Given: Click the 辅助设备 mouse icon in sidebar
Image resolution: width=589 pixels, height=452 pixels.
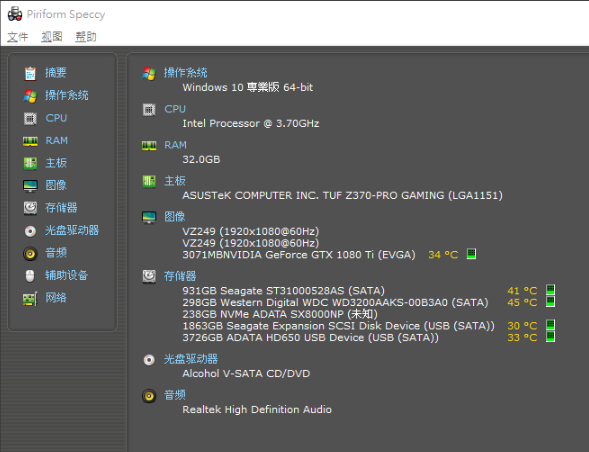Looking at the screenshot, I should click(30, 276).
